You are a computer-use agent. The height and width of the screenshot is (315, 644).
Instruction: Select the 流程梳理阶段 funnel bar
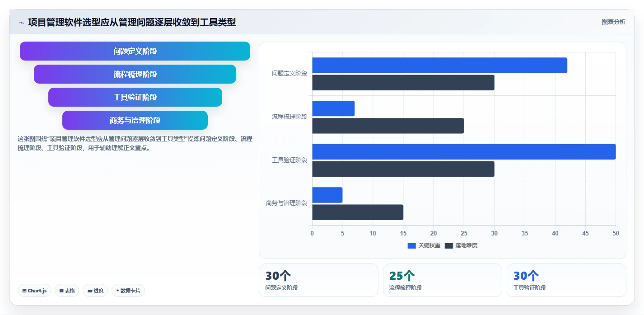click(x=135, y=74)
